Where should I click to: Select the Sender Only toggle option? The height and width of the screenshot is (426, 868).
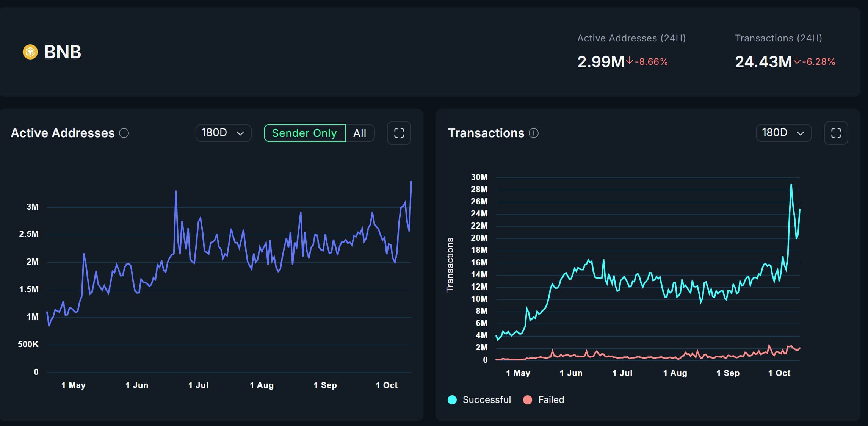304,133
